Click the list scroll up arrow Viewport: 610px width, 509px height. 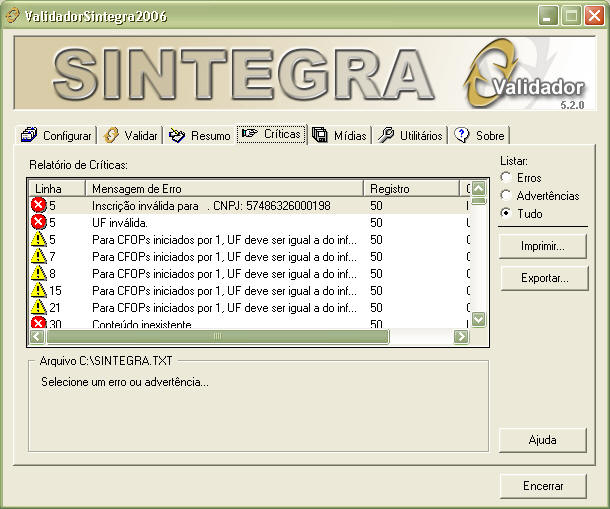coord(479,189)
